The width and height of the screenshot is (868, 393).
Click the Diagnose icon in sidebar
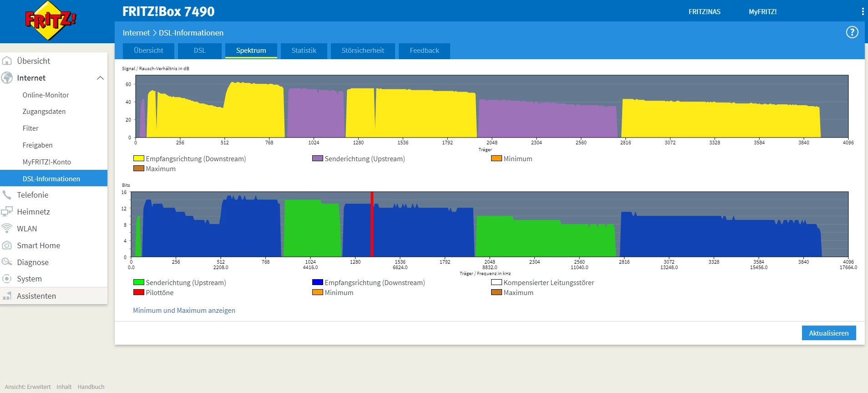pos(7,262)
